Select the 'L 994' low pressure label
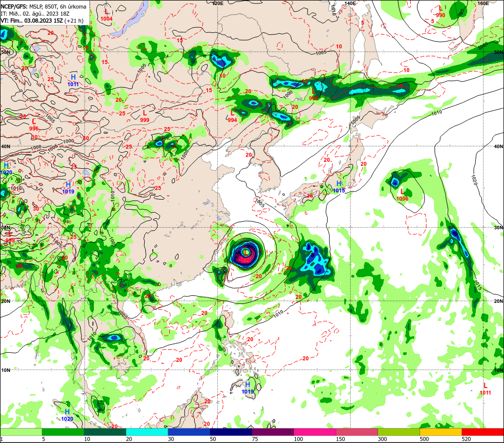Screen dimensions: 504x443 point(232,116)
